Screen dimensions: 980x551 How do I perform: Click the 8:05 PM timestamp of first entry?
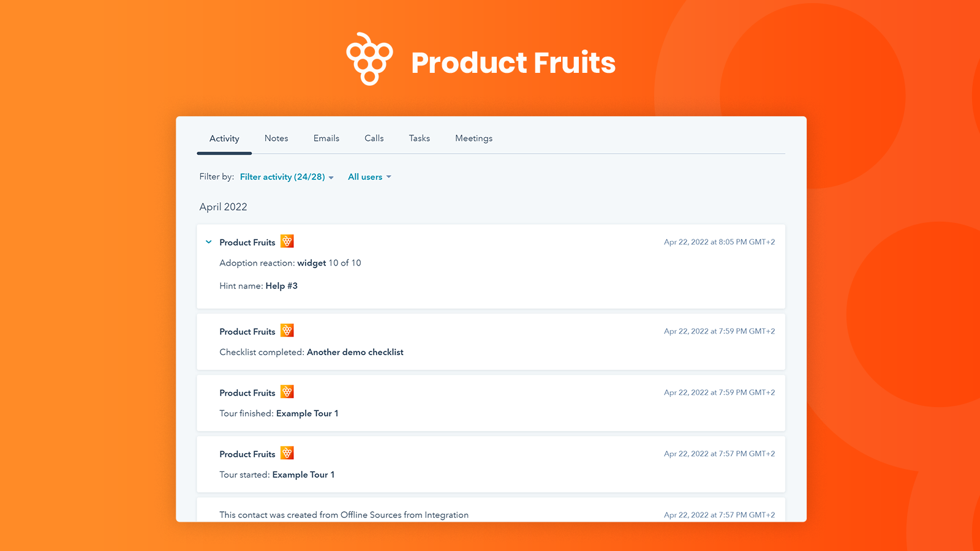point(719,242)
